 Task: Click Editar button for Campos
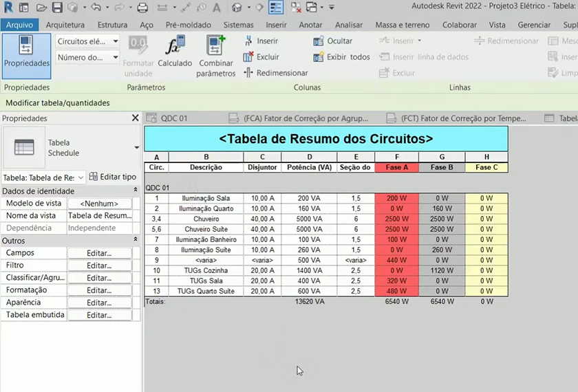(x=99, y=253)
